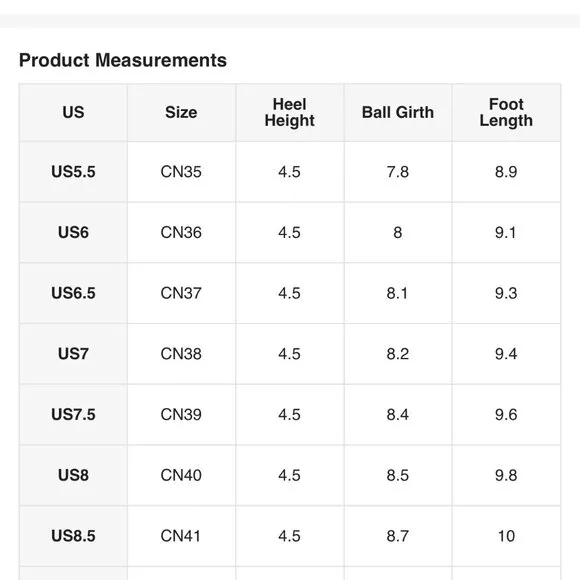The image size is (580, 580).
Task: Click the Foot Length column header
Action: 506,112
